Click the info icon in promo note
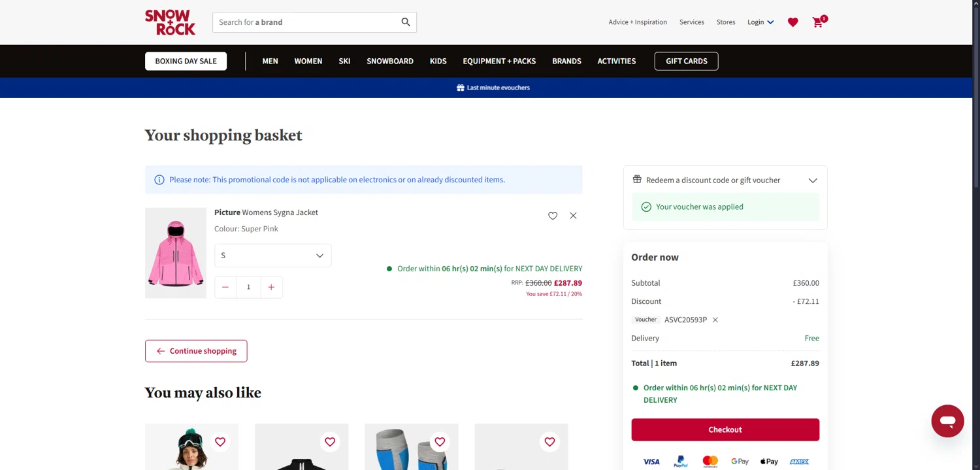 [159, 180]
